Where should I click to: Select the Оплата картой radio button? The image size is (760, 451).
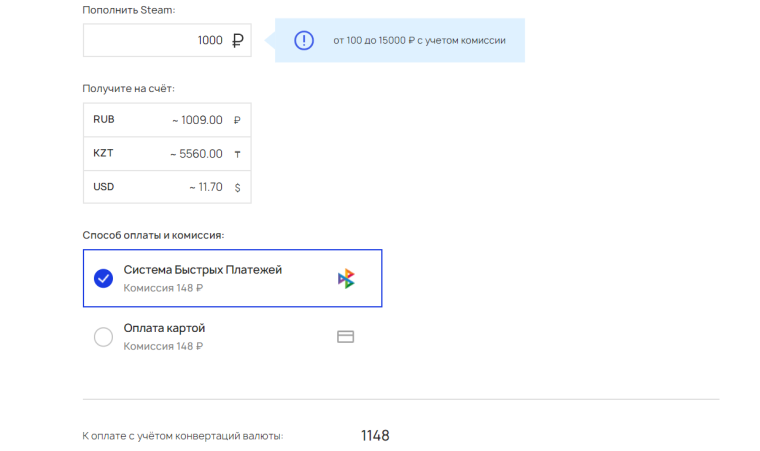(103, 337)
